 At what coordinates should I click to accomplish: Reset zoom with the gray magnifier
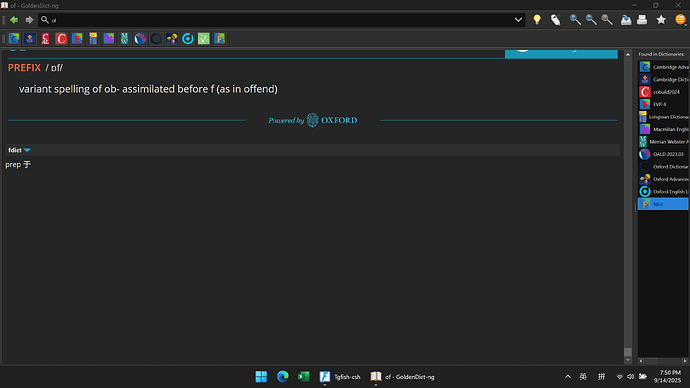click(607, 20)
